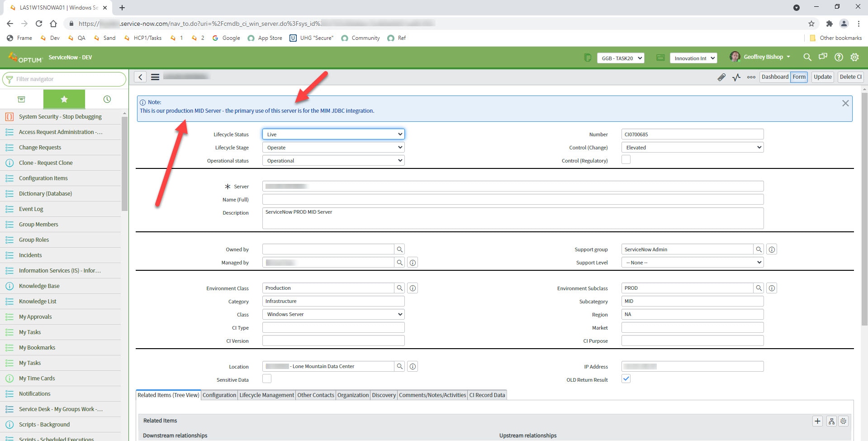
Task: Open the Lifecycle Status dropdown
Action: click(x=333, y=134)
